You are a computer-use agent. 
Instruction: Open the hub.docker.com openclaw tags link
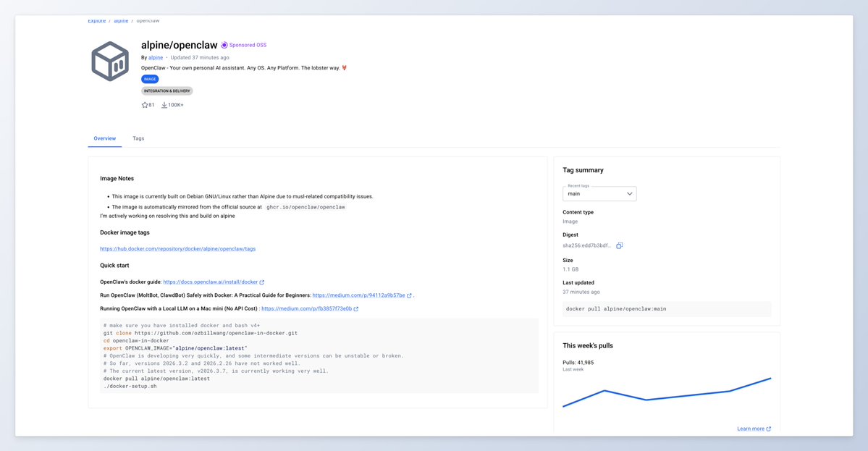[177, 249]
